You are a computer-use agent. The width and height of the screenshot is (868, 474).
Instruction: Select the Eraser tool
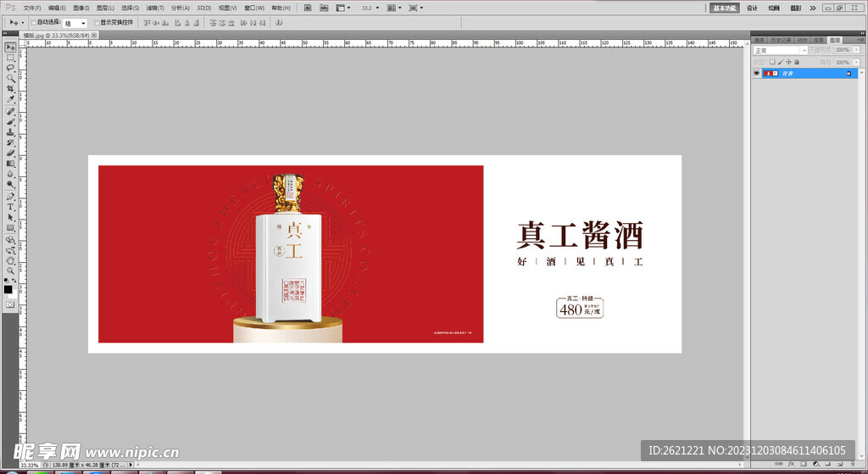point(10,153)
